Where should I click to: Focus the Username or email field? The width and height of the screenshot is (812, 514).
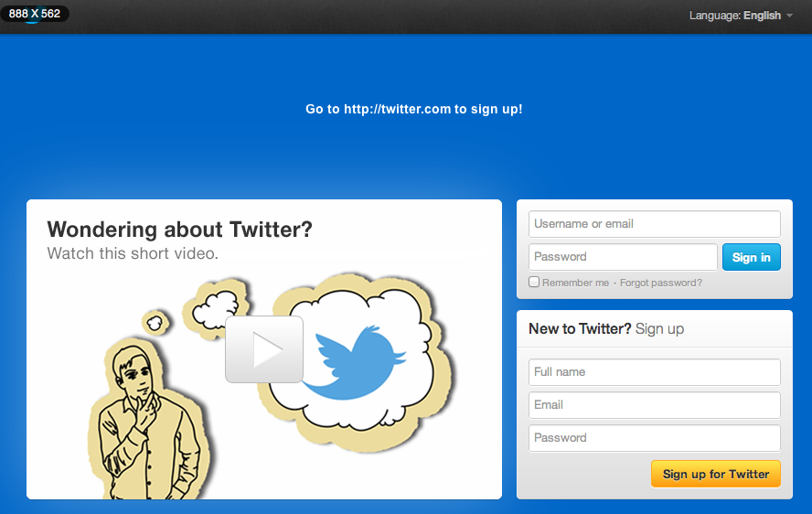click(655, 224)
